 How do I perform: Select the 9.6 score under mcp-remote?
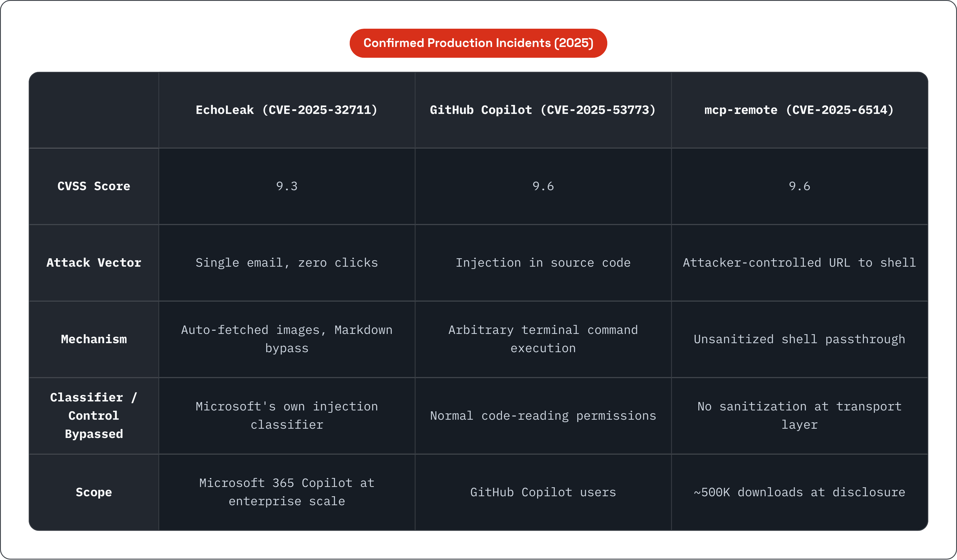(x=800, y=186)
